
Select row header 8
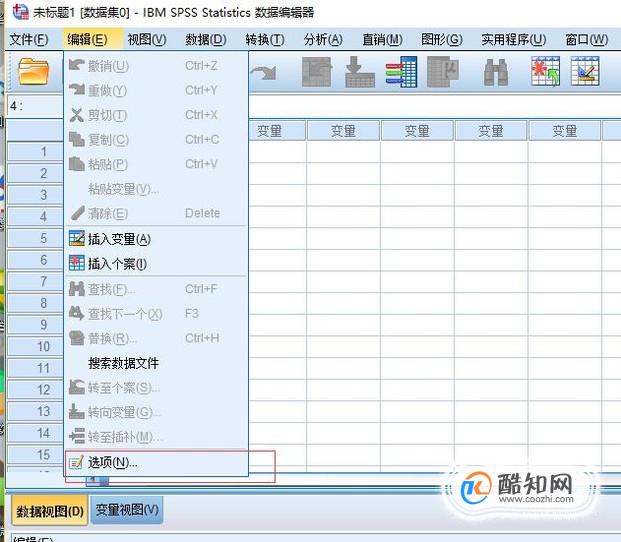(35, 303)
